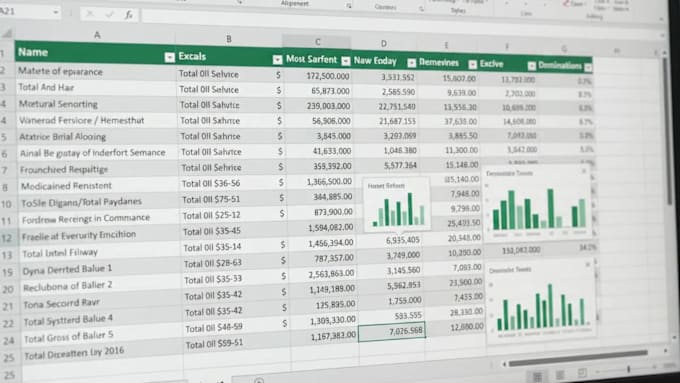Select row 12 header
This screenshot has height=383, width=680.
pos(7,238)
